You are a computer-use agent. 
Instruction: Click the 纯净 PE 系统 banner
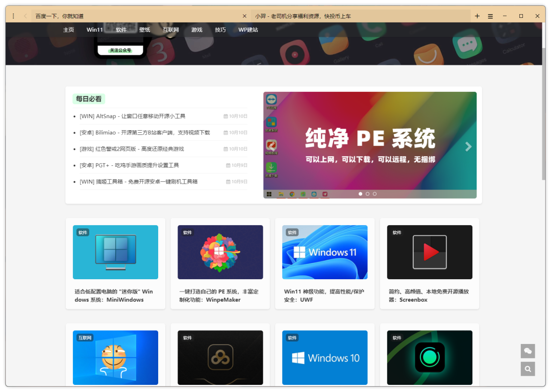click(370, 145)
